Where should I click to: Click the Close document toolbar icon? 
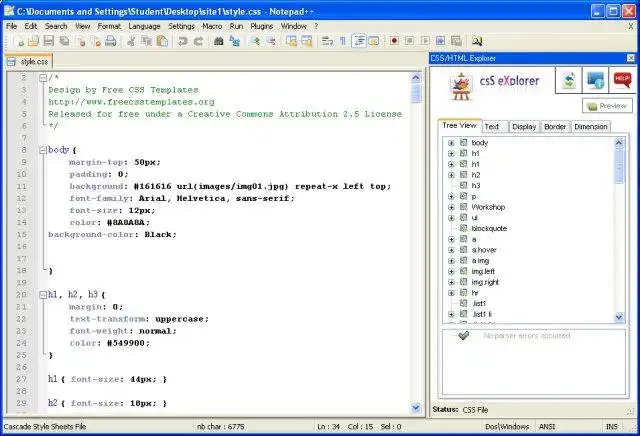coord(80,41)
